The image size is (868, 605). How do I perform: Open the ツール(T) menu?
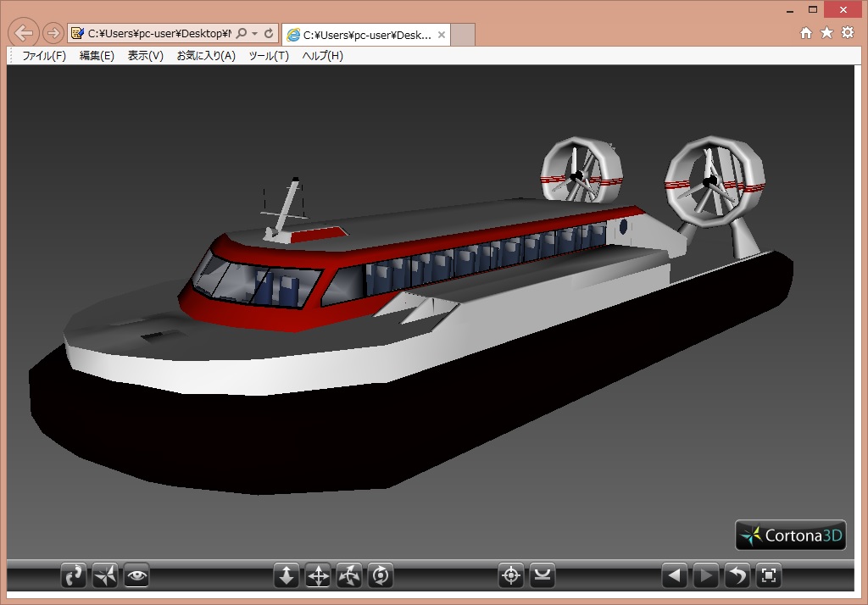(269, 56)
